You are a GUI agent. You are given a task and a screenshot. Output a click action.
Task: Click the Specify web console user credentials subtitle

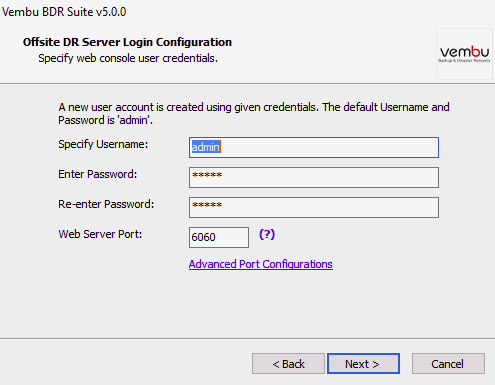(x=128, y=58)
